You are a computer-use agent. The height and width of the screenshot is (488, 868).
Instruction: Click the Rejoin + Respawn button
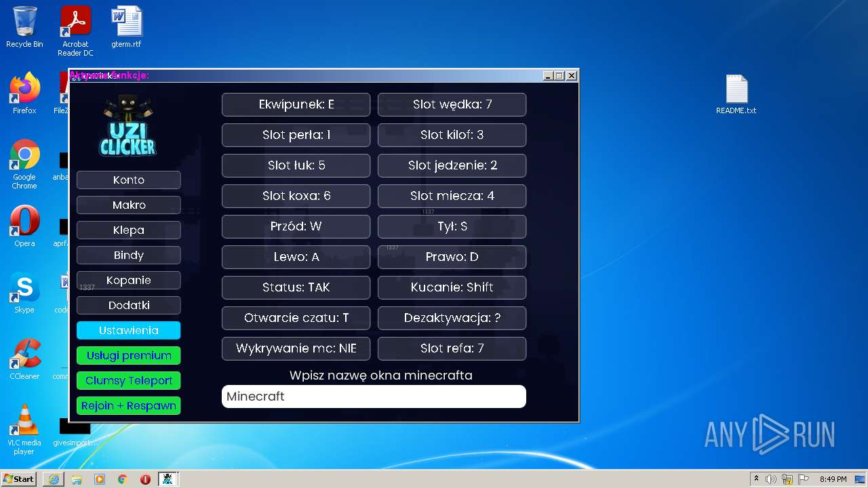point(129,405)
